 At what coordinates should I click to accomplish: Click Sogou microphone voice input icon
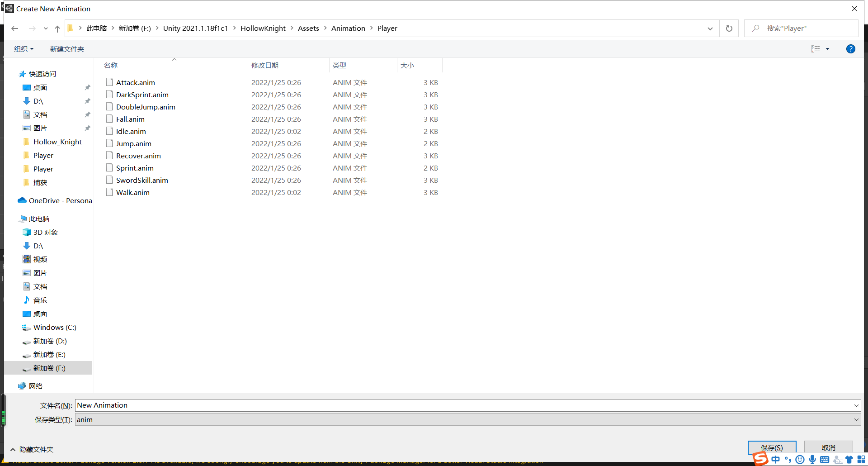tap(812, 460)
